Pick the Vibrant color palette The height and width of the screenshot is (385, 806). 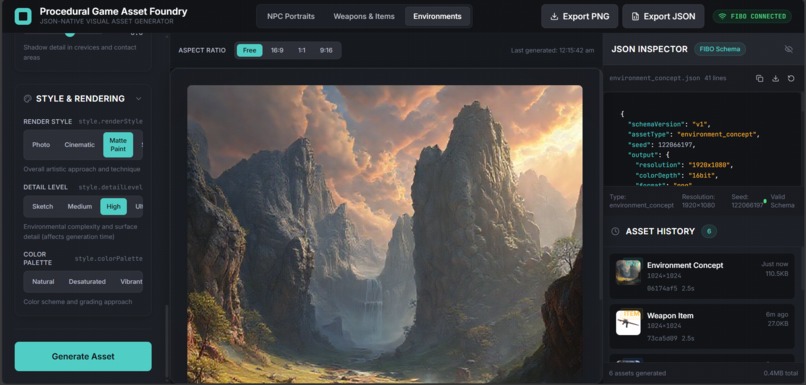[x=131, y=282]
